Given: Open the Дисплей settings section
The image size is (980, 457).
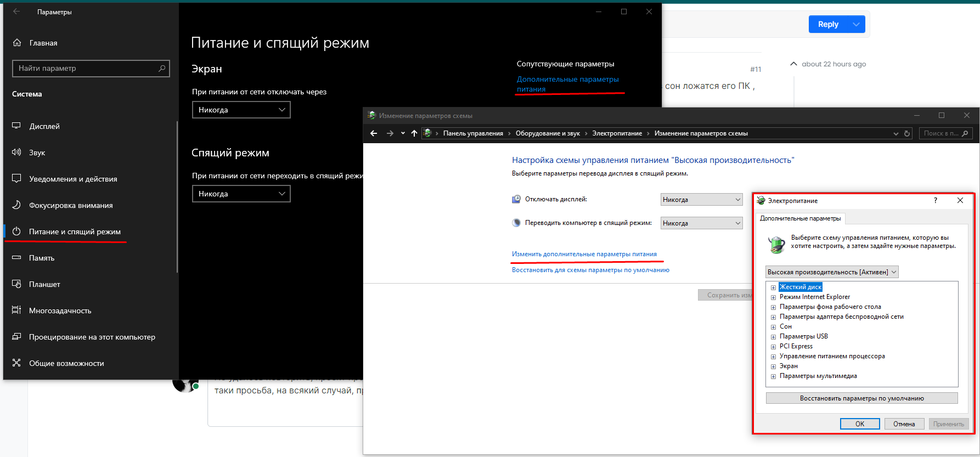Looking at the screenshot, I should [44, 126].
